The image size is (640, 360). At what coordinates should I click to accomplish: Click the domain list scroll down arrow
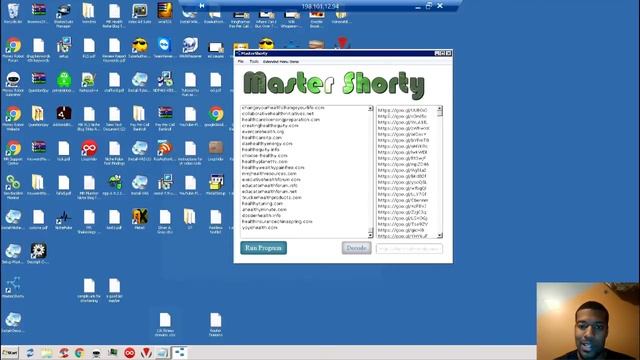[370, 236]
